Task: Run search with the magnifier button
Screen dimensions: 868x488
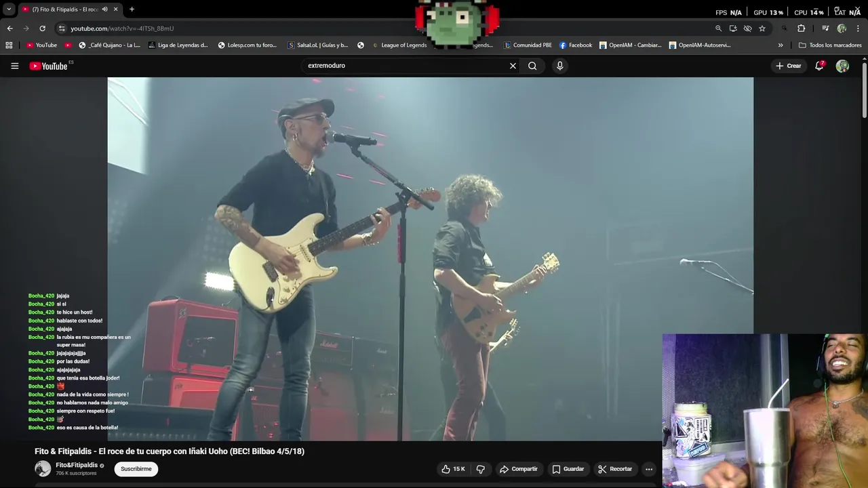Action: (x=532, y=66)
